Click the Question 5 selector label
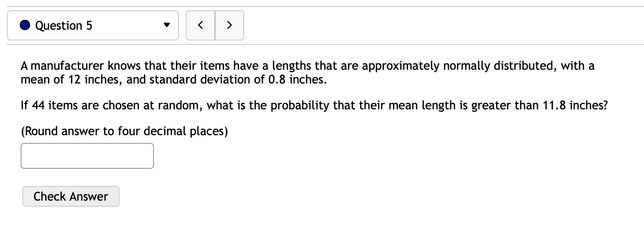 click(x=63, y=25)
